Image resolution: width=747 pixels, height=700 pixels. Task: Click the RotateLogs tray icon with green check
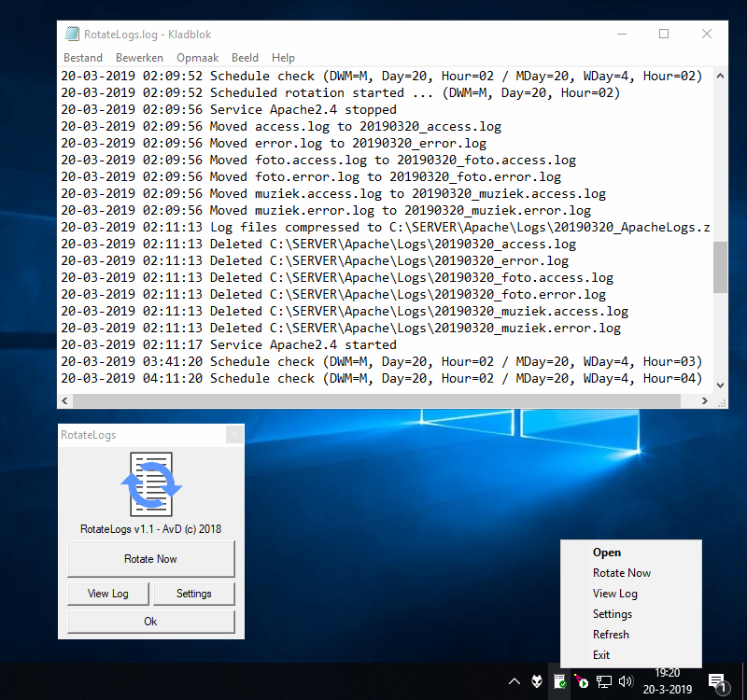tap(559, 682)
